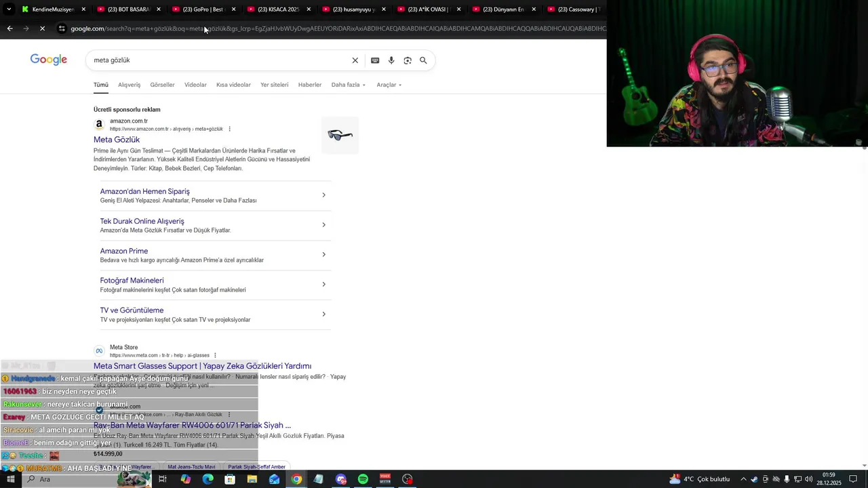Image resolution: width=868 pixels, height=488 pixels.
Task: Select the Tümü search tab
Action: (101, 85)
